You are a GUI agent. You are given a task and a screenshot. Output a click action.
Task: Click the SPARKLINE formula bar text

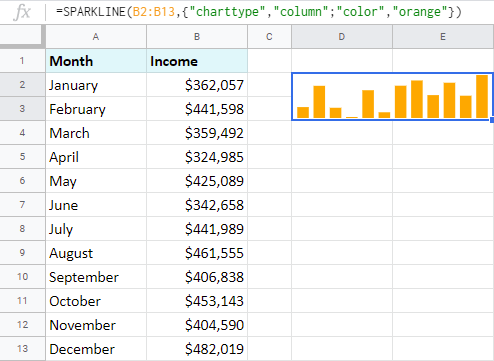tap(259, 12)
